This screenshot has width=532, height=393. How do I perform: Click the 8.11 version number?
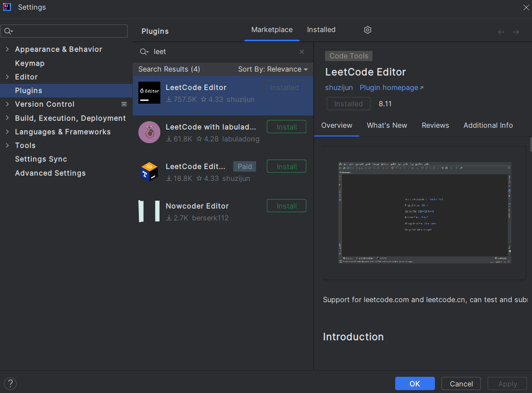pyautogui.click(x=385, y=104)
